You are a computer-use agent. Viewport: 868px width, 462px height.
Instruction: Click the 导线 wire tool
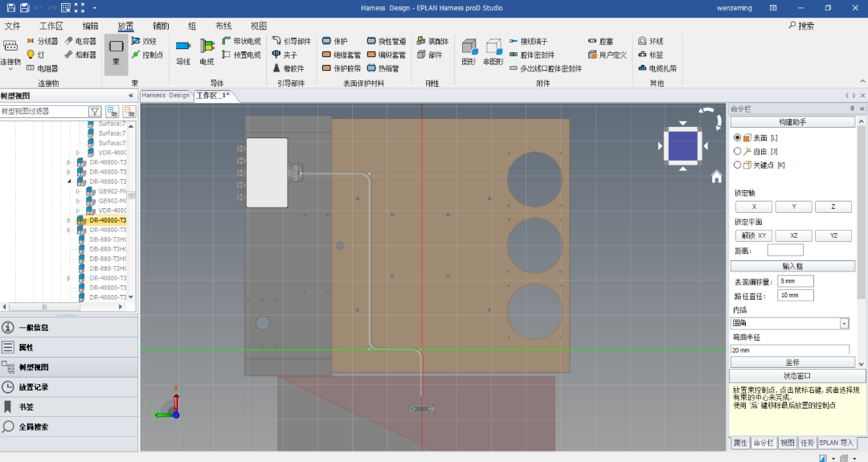pos(182,52)
